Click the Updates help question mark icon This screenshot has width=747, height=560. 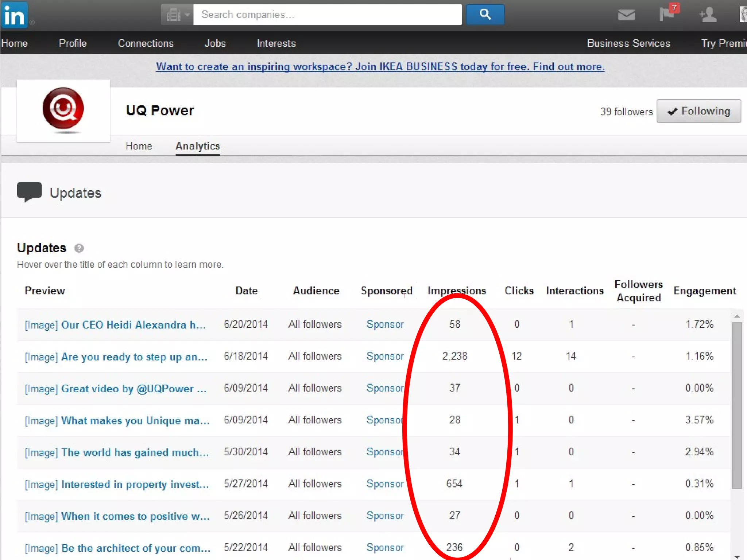pos(79,248)
